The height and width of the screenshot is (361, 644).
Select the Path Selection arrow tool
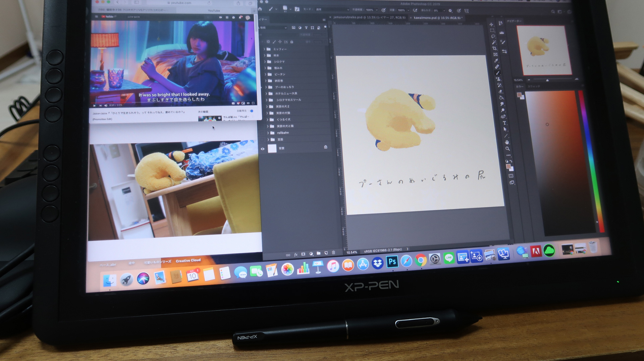point(505,129)
